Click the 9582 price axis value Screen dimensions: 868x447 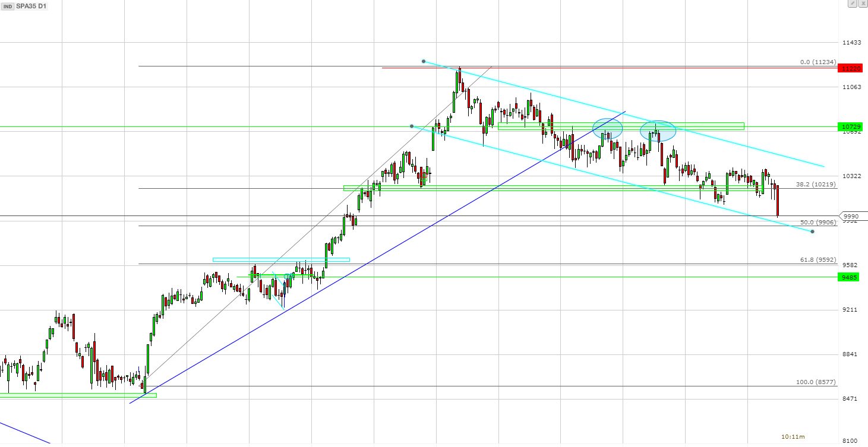pos(850,265)
